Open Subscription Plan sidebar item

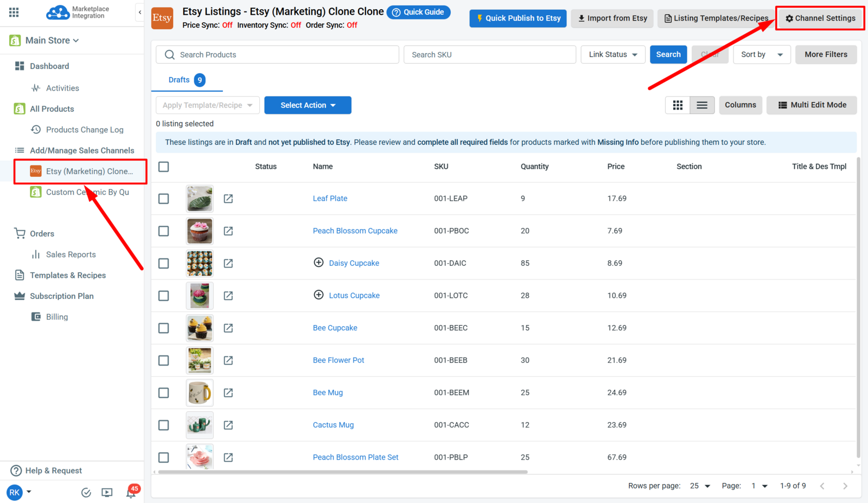click(x=62, y=296)
